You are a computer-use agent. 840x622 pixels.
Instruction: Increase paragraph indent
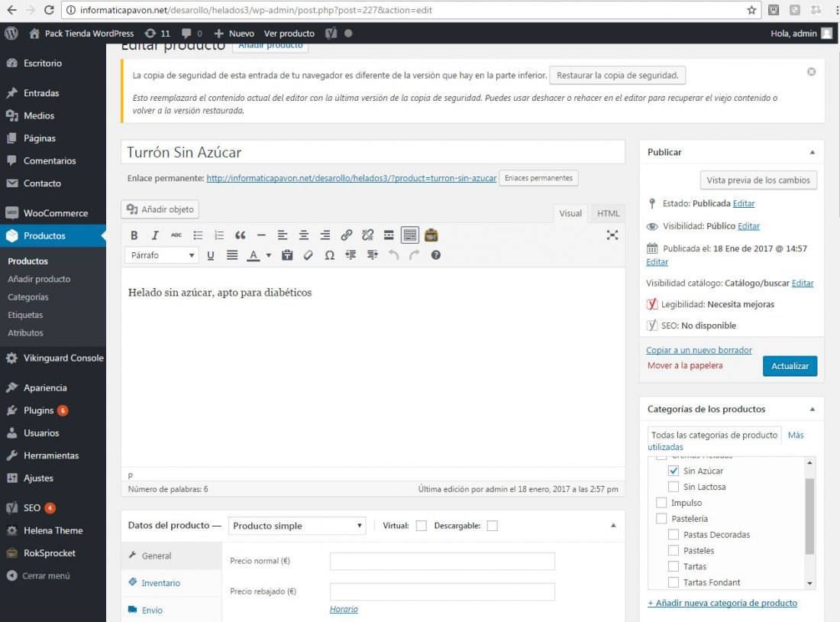coord(373,255)
